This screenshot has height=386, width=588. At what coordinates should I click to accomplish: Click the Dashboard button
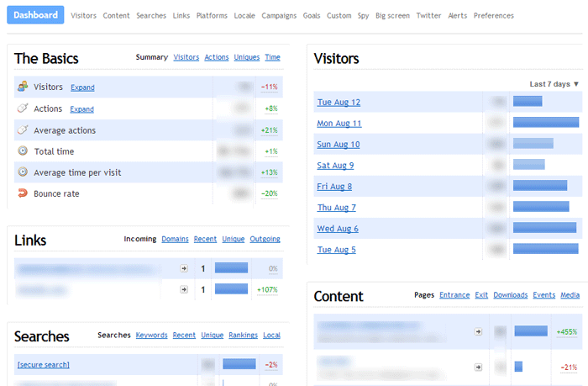tap(35, 15)
